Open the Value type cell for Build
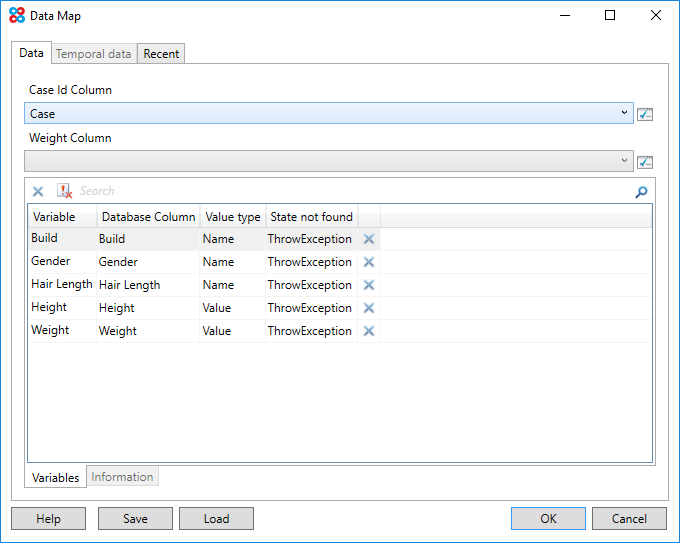Screen dimensions: 680x543 click(x=232, y=239)
